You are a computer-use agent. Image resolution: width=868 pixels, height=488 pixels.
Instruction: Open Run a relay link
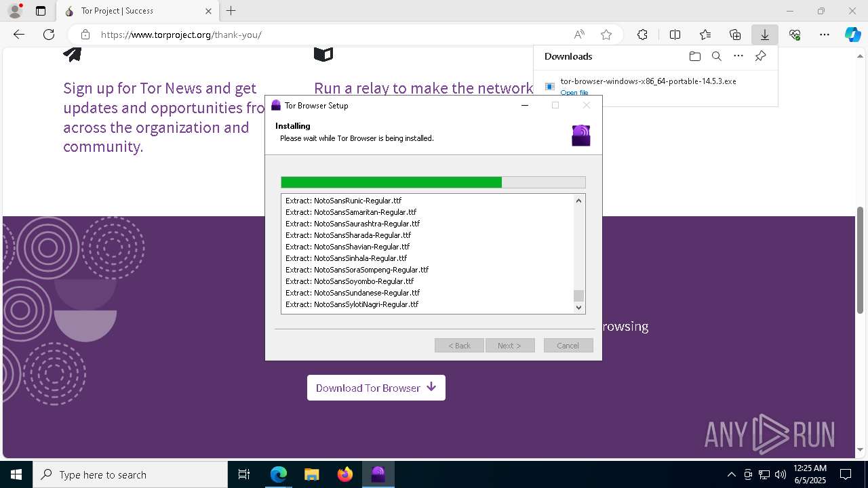423,88
